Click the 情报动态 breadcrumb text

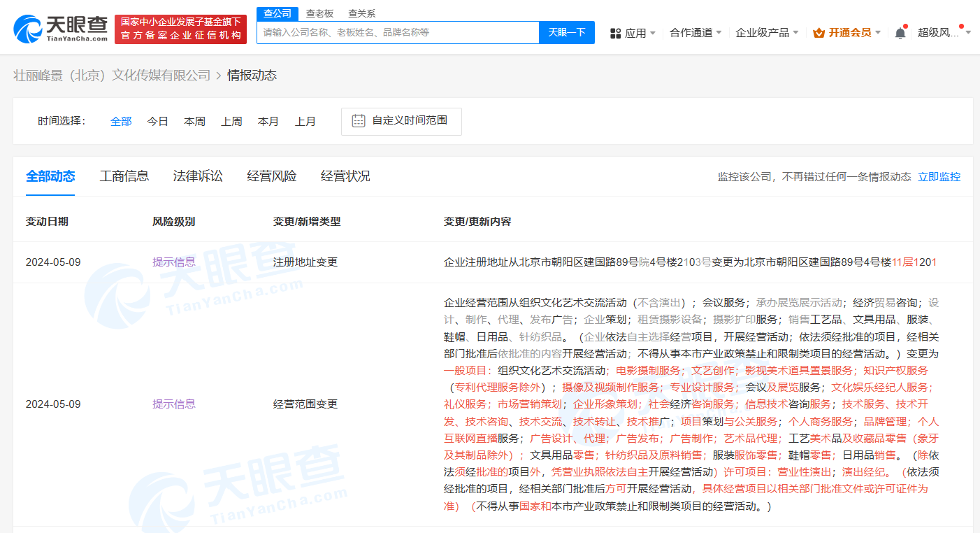(252, 76)
